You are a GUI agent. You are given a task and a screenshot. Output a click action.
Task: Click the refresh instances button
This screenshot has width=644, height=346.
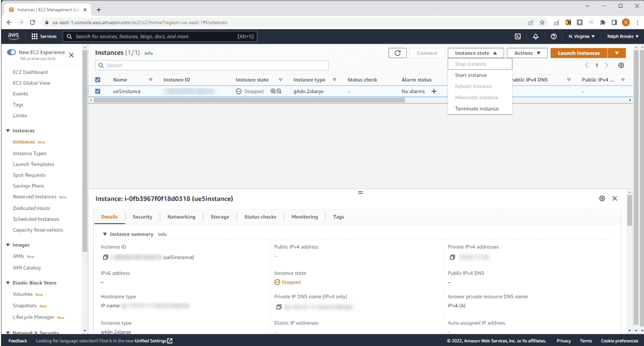click(x=397, y=53)
